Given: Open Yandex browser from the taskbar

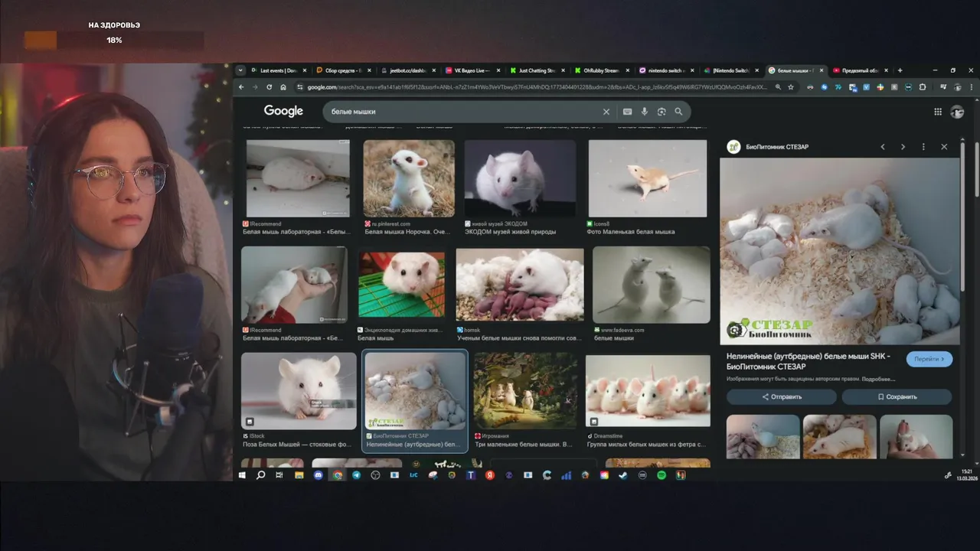Looking at the screenshot, I should pos(490,475).
